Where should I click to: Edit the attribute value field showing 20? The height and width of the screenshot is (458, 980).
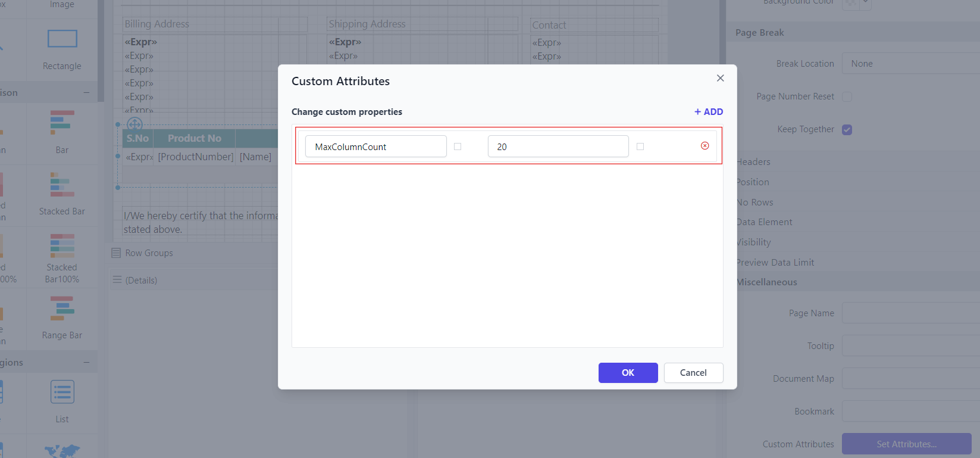point(558,147)
